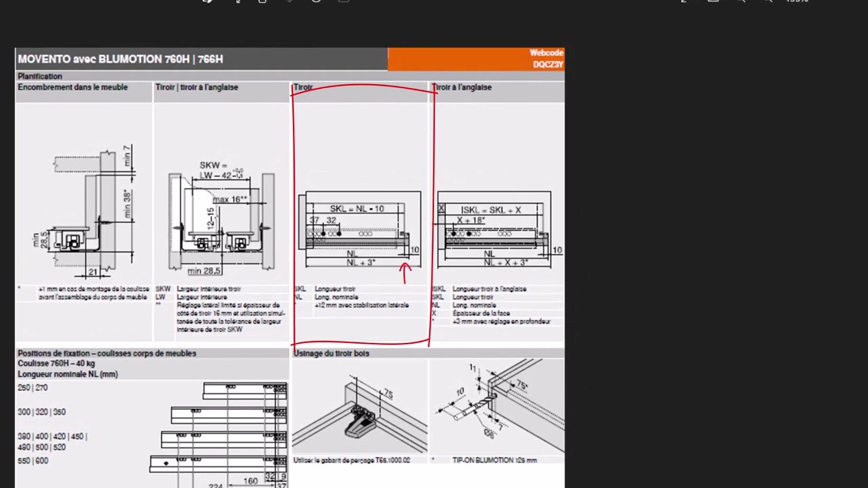Click the runner drawing for the 550 | 600 row
Viewport: 868px width, 488px height.
click(218, 464)
